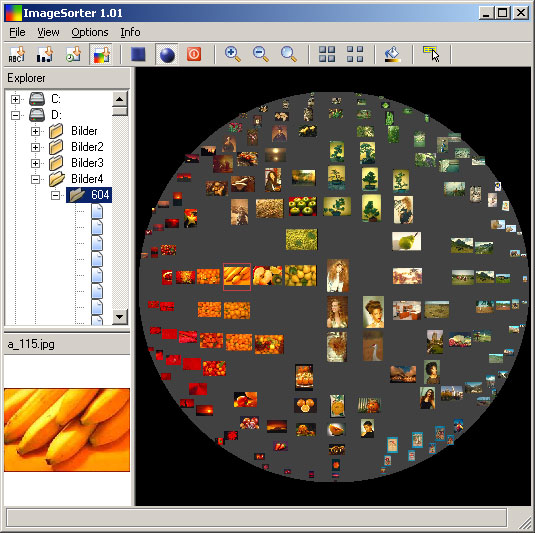
Task: Switch to flat square map view
Action: (x=138, y=54)
